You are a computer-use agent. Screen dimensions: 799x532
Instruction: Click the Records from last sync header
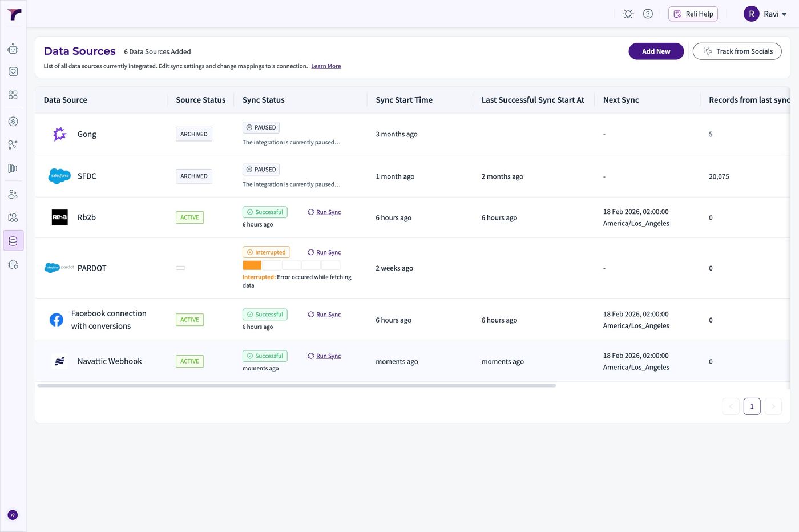749,100
